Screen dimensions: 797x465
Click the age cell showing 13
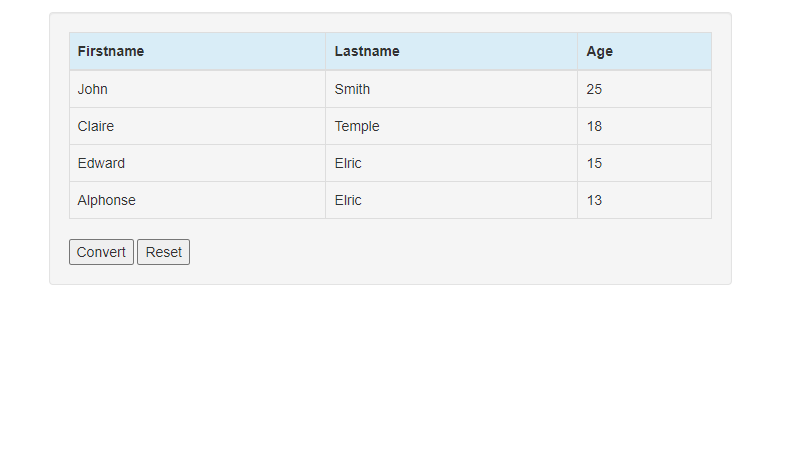645,200
